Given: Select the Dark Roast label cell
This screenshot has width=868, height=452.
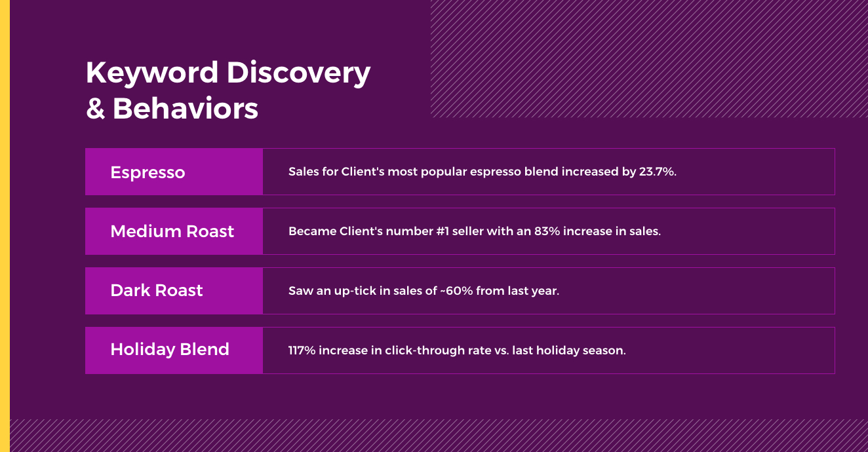Looking at the screenshot, I should coord(174,291).
